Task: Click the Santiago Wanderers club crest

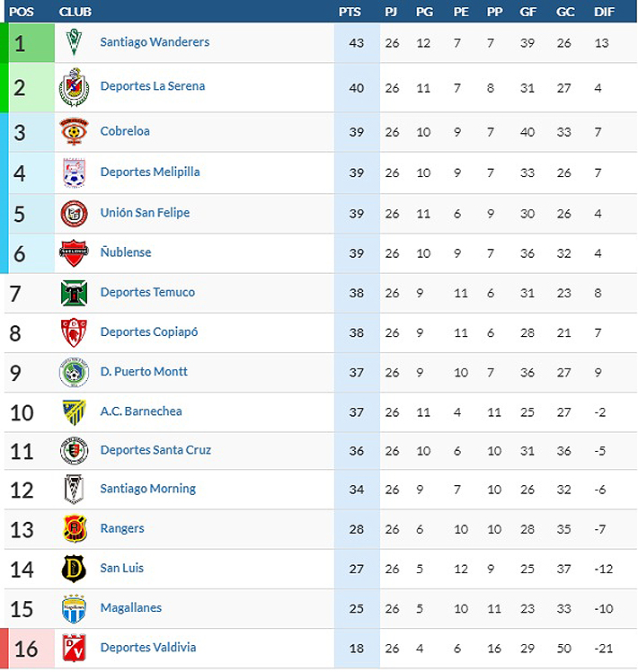Action: pyautogui.click(x=75, y=42)
